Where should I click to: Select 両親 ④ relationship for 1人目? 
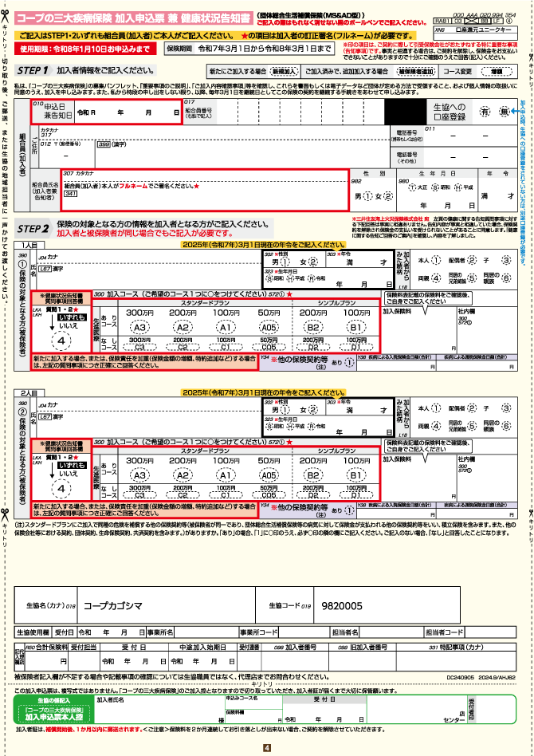[435, 278]
